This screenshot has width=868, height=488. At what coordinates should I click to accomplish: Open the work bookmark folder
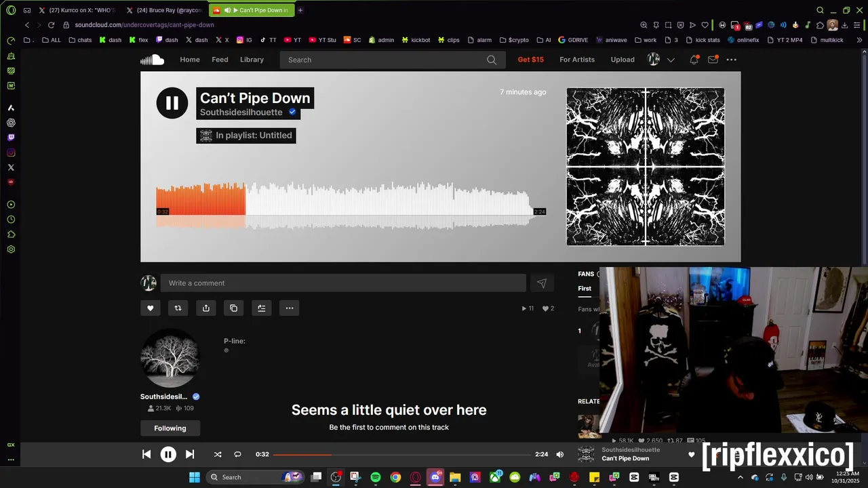point(646,40)
